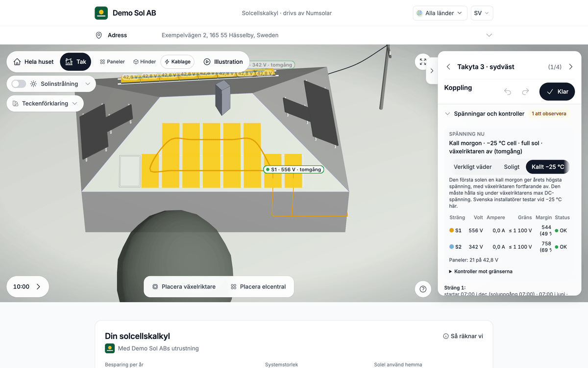Click the Demo Sol AB logo icon
This screenshot has width=588, height=368.
tap(101, 13)
